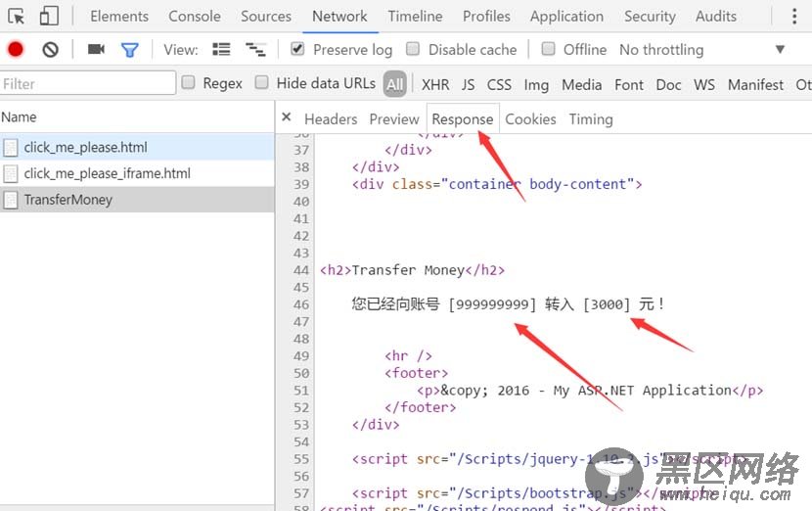Select the Network panel tab
The width and height of the screenshot is (812, 511).
tap(339, 17)
